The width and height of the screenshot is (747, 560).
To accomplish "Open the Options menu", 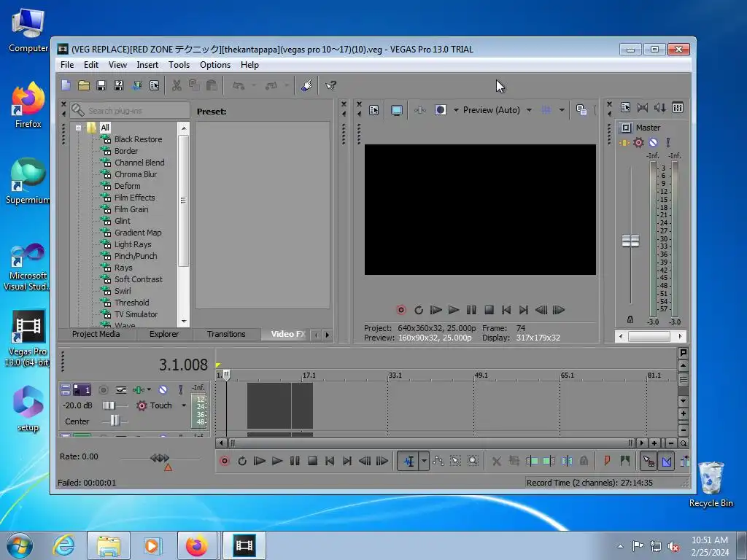I will 215,65.
